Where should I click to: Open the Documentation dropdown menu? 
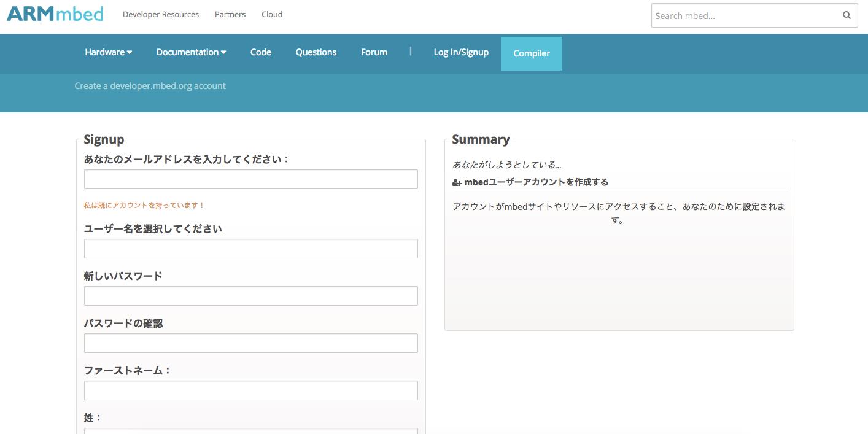[x=192, y=52]
